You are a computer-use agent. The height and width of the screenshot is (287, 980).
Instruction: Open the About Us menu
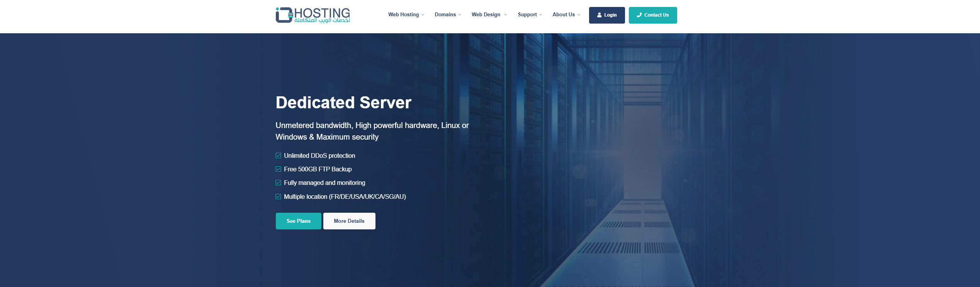[x=564, y=14]
